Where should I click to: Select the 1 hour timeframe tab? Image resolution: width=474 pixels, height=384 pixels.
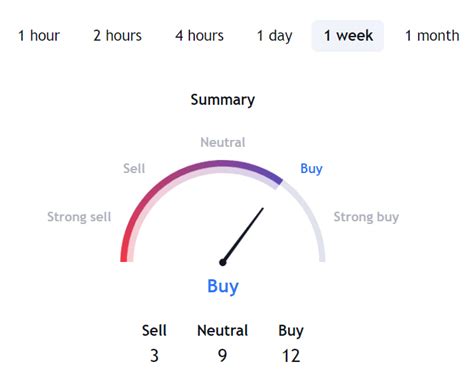pos(39,36)
